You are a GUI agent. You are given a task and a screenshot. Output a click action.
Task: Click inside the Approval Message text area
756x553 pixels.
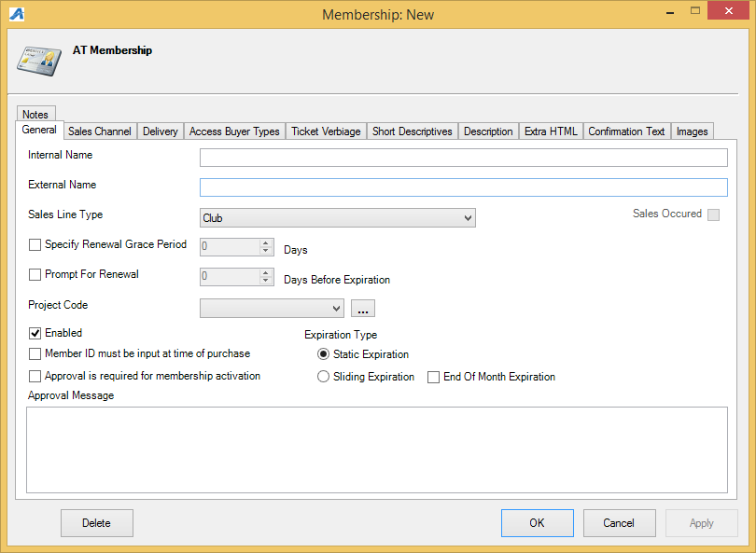[x=377, y=449]
